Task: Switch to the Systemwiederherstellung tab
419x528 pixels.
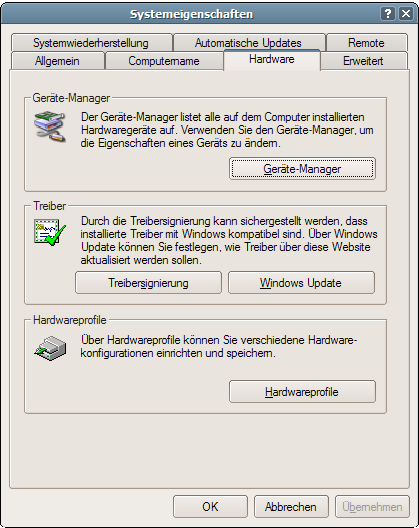Action: pos(92,43)
